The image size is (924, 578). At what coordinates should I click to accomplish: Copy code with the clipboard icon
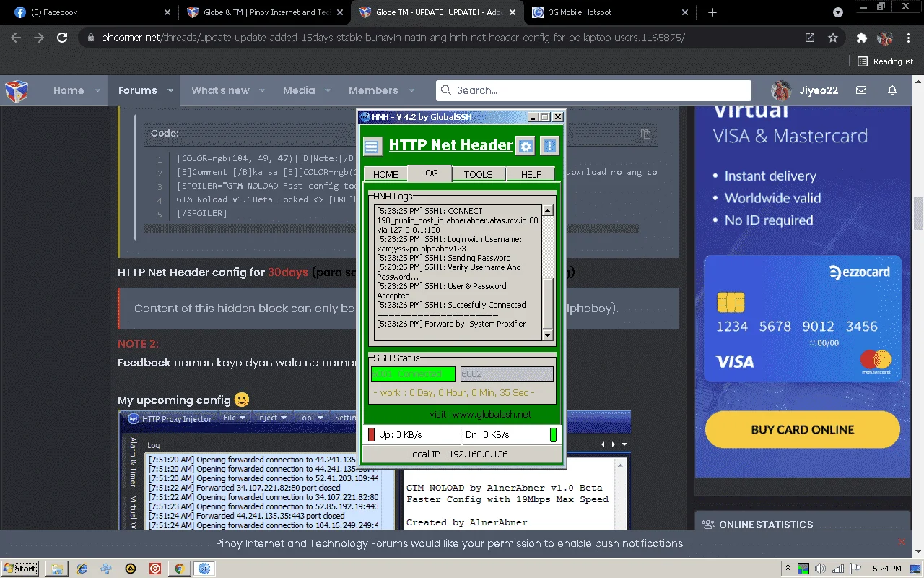(x=645, y=134)
